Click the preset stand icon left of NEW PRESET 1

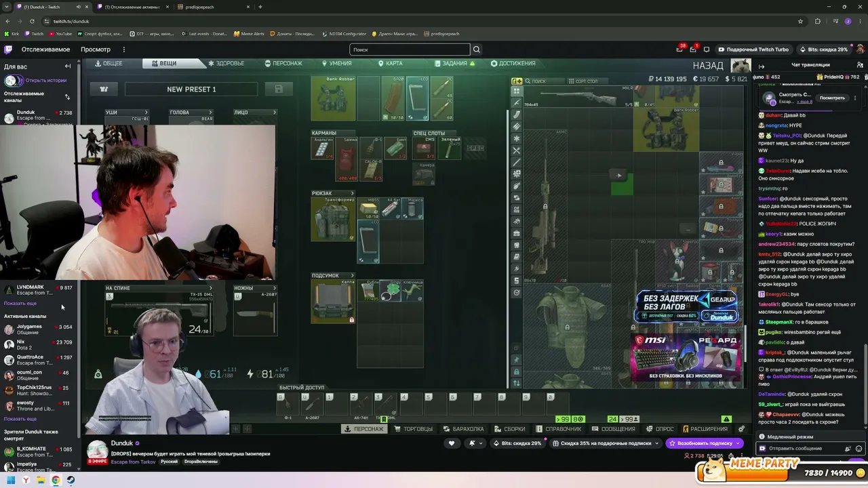coord(104,89)
